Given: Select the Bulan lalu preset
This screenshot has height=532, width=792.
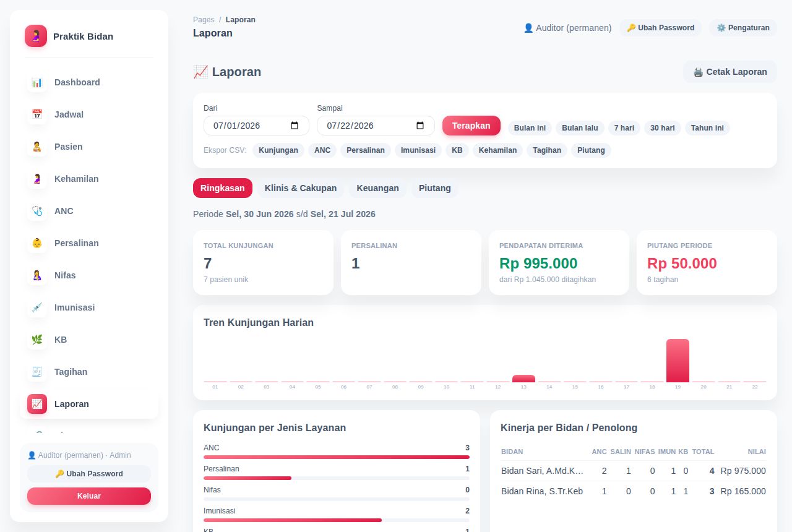Looking at the screenshot, I should pos(580,128).
